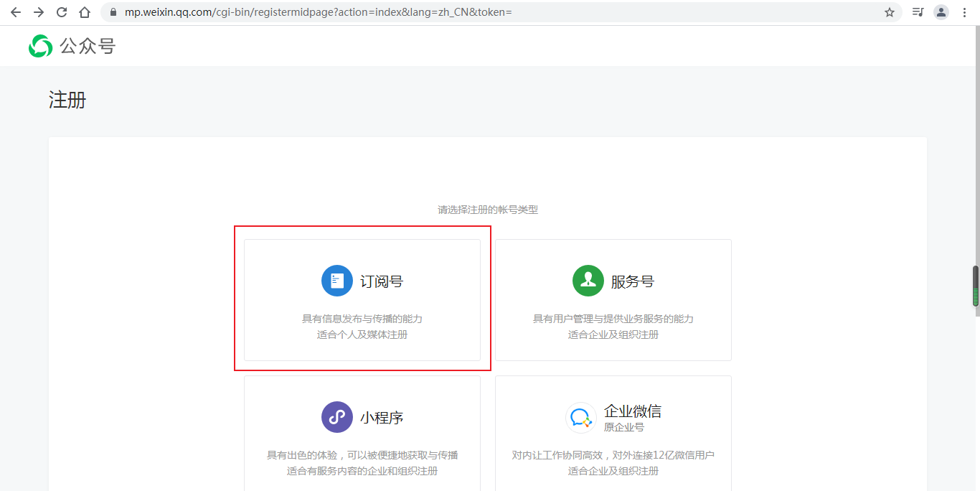The image size is (980, 491).
Task: View site security lock information
Action: click(x=113, y=12)
